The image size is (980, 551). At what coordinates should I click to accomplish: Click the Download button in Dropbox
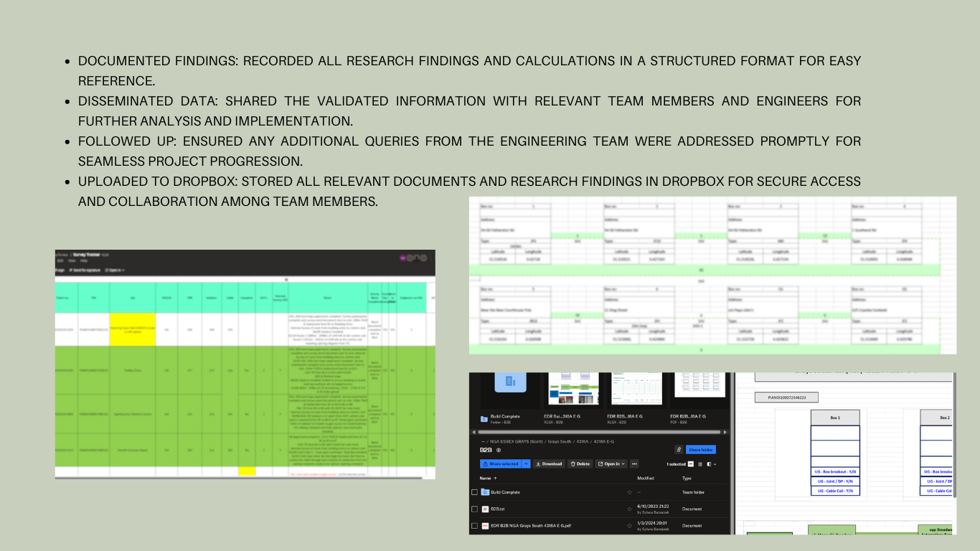[550, 463]
